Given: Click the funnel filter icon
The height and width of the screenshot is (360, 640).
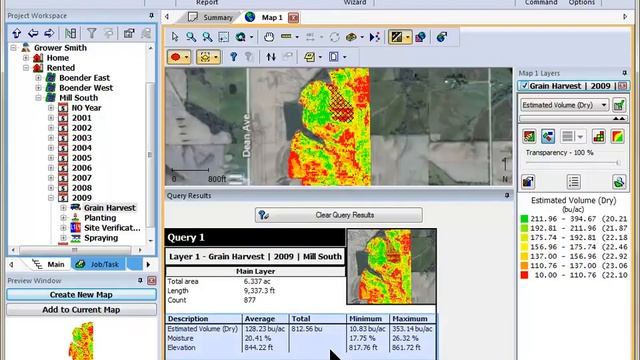Looking at the screenshot, I should pyautogui.click(x=92, y=33).
